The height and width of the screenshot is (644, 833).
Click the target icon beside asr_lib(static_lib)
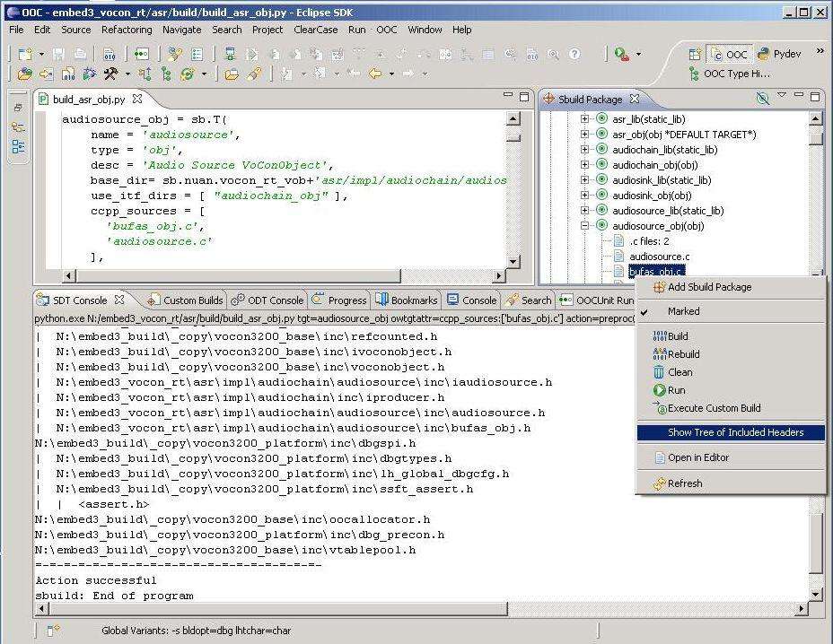[602, 119]
